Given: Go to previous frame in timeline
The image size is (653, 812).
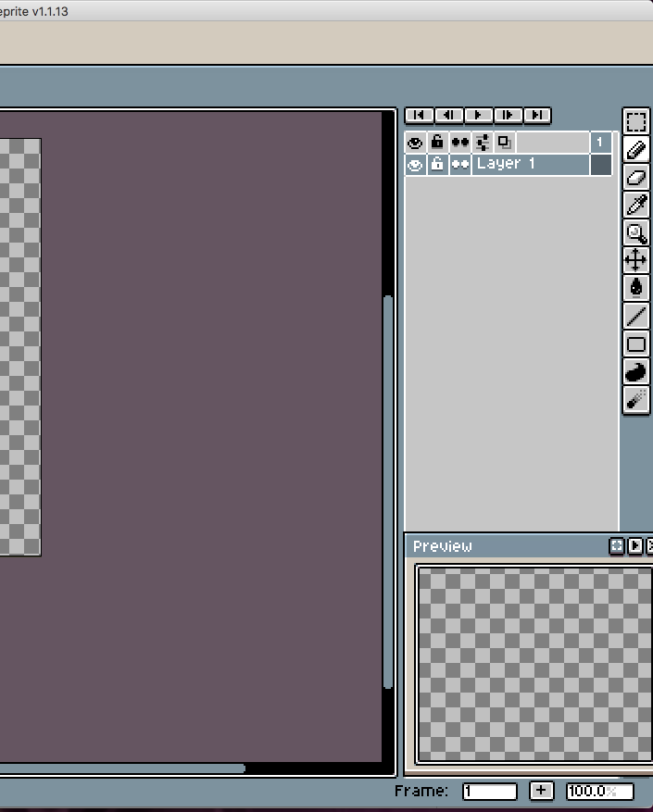Looking at the screenshot, I should [x=449, y=115].
